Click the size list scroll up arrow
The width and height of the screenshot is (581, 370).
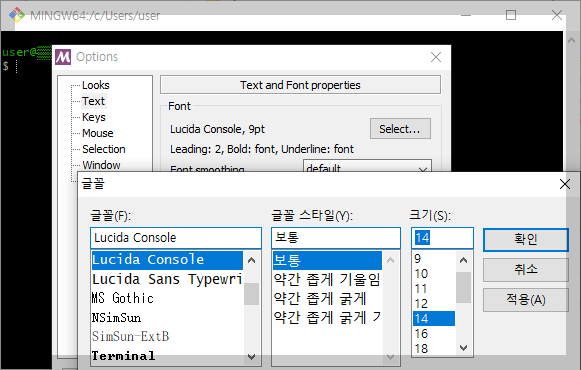464,260
